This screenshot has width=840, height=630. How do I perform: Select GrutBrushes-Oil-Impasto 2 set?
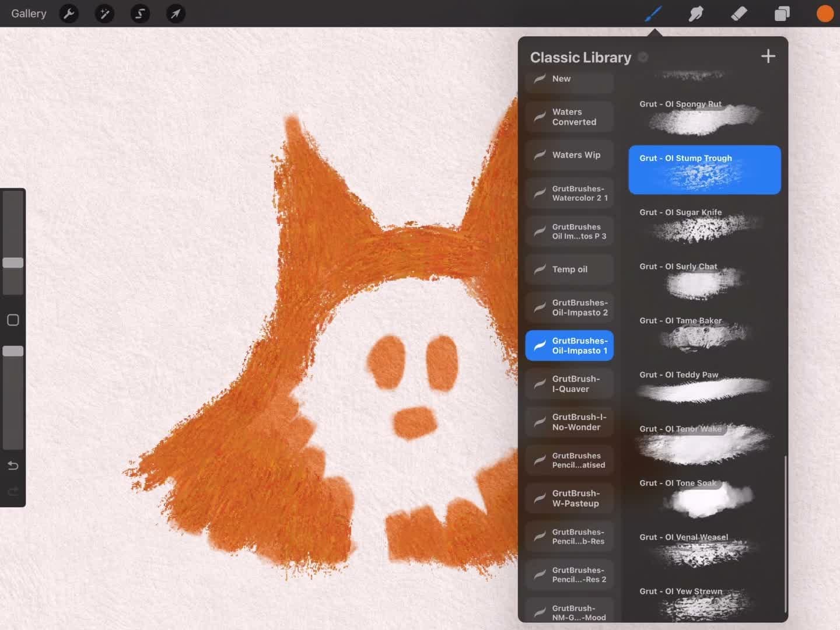[569, 307]
